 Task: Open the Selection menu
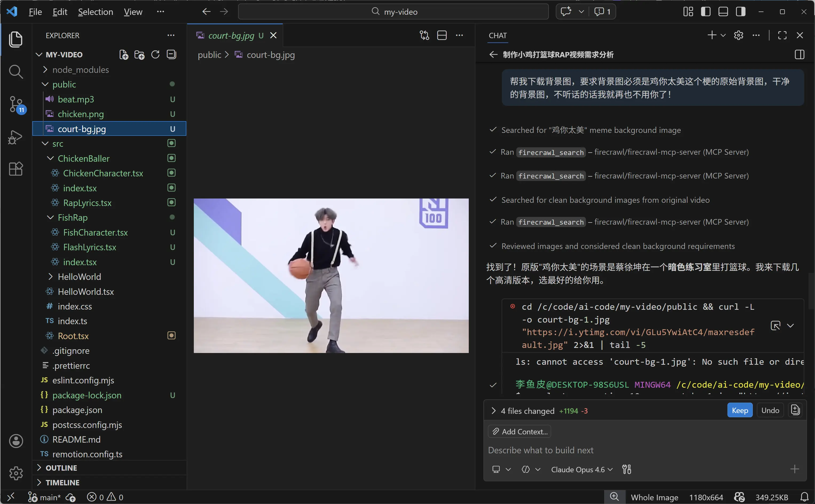click(95, 12)
